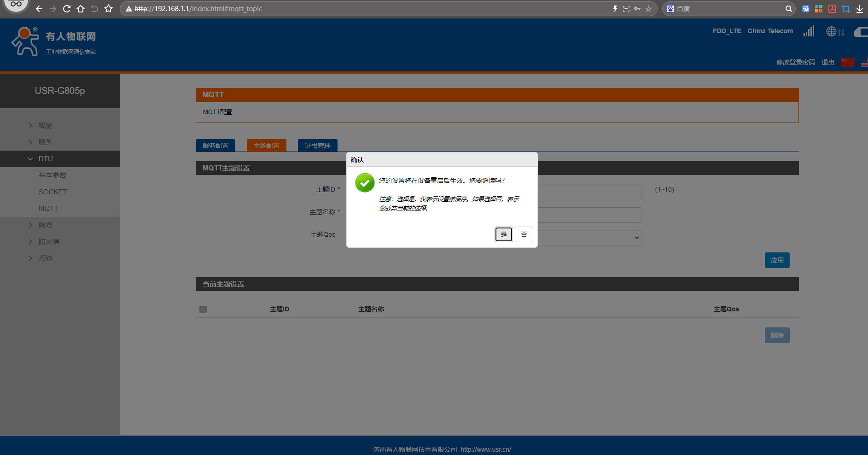Confirm the dialog by clicking 是
The width and height of the screenshot is (868, 455).
(x=503, y=234)
